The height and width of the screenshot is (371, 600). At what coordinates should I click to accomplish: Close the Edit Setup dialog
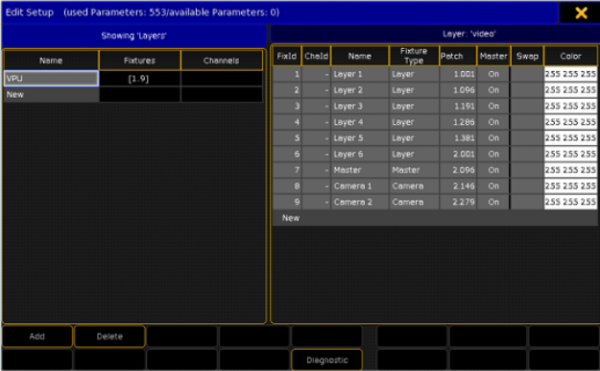click(580, 13)
